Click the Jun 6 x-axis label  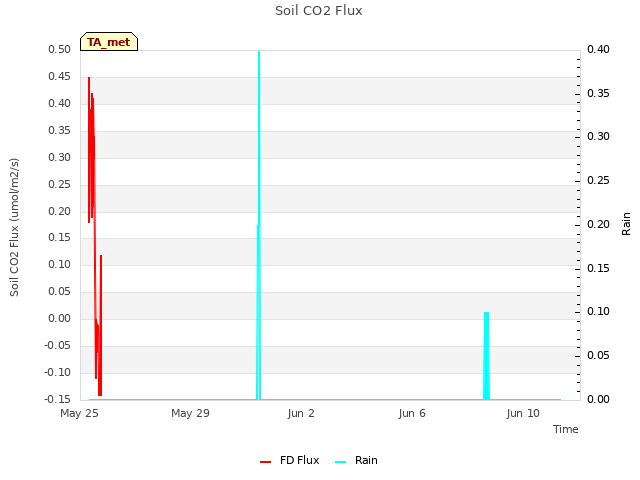click(412, 413)
